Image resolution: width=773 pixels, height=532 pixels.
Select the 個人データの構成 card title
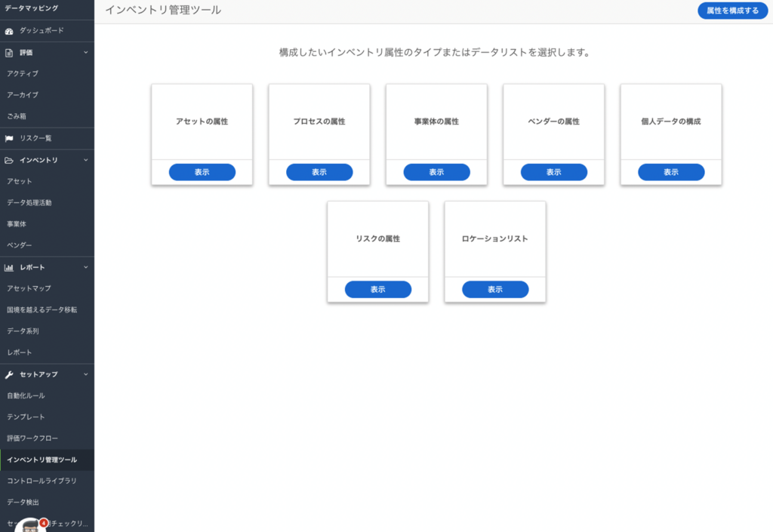(x=670, y=121)
